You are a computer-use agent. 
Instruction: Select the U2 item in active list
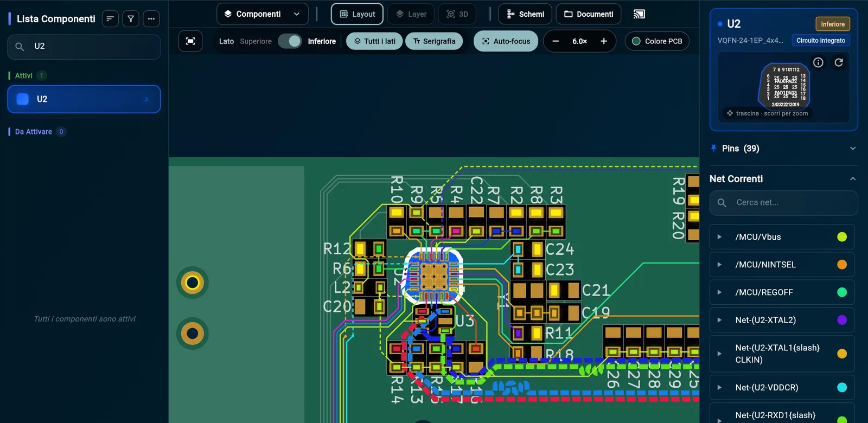(84, 99)
